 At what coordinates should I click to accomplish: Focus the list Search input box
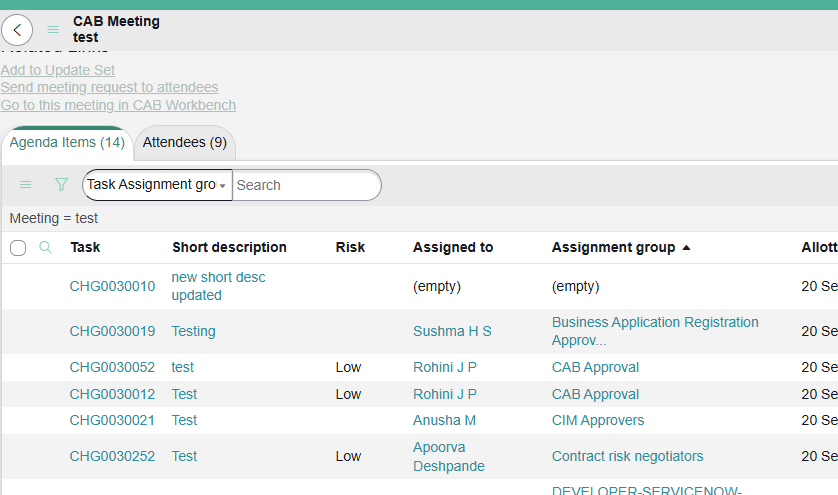[307, 185]
